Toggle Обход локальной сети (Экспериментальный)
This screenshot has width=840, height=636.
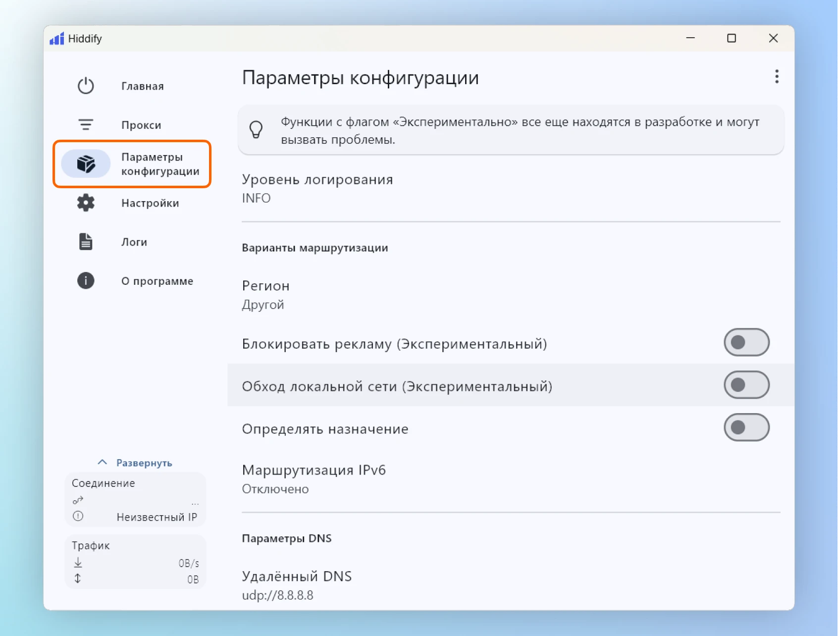coord(746,384)
